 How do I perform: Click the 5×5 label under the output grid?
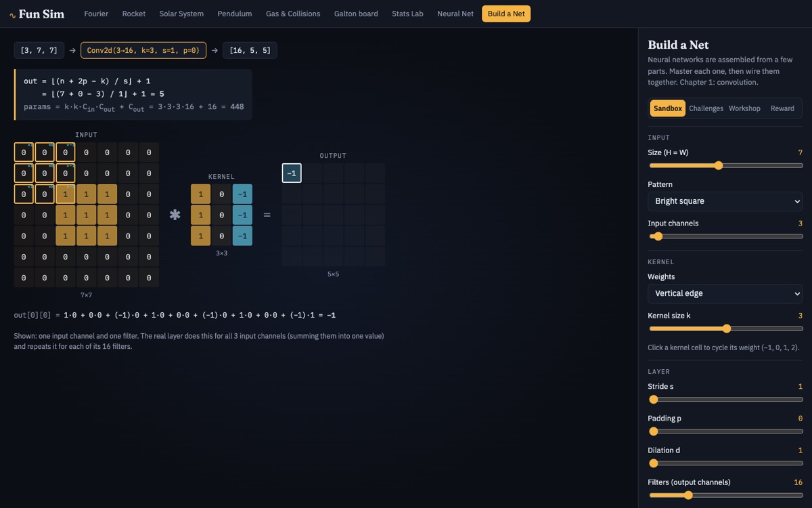tap(333, 274)
